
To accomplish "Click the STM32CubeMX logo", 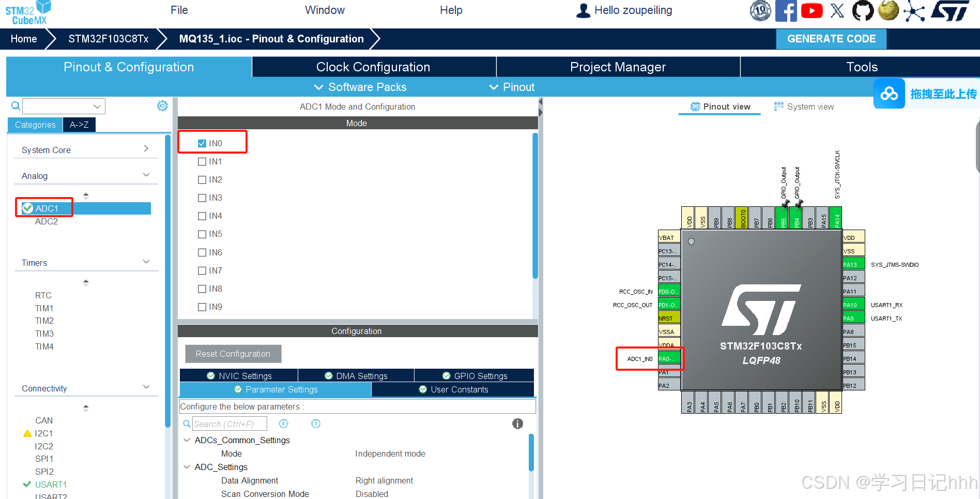I will click(28, 13).
